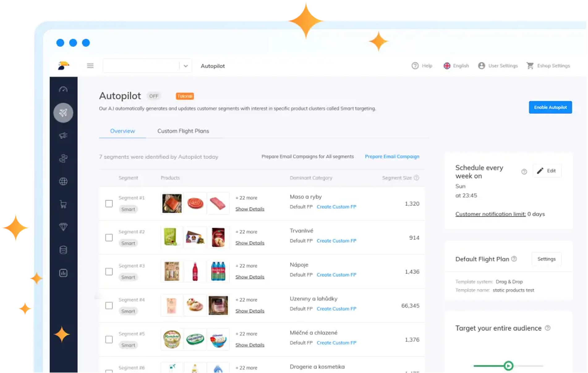Open the bar chart reports icon in sidebar

(63, 273)
